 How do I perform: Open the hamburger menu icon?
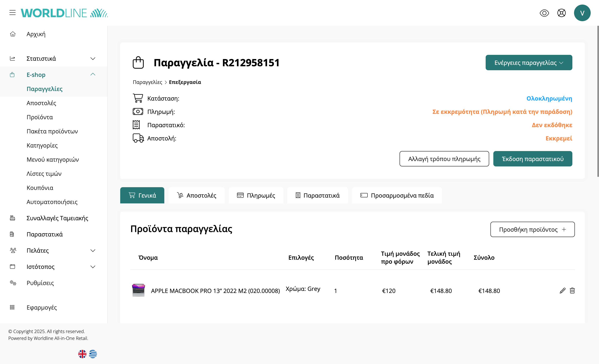[12, 13]
